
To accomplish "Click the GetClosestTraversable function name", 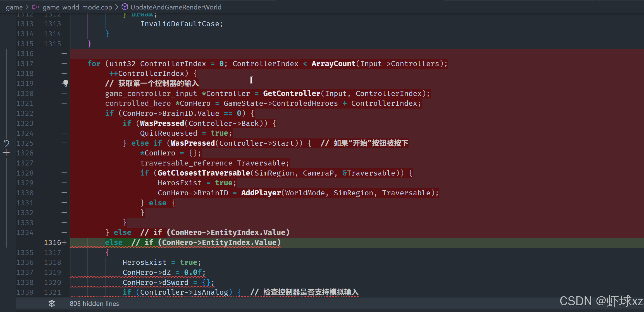I will [x=204, y=173].
